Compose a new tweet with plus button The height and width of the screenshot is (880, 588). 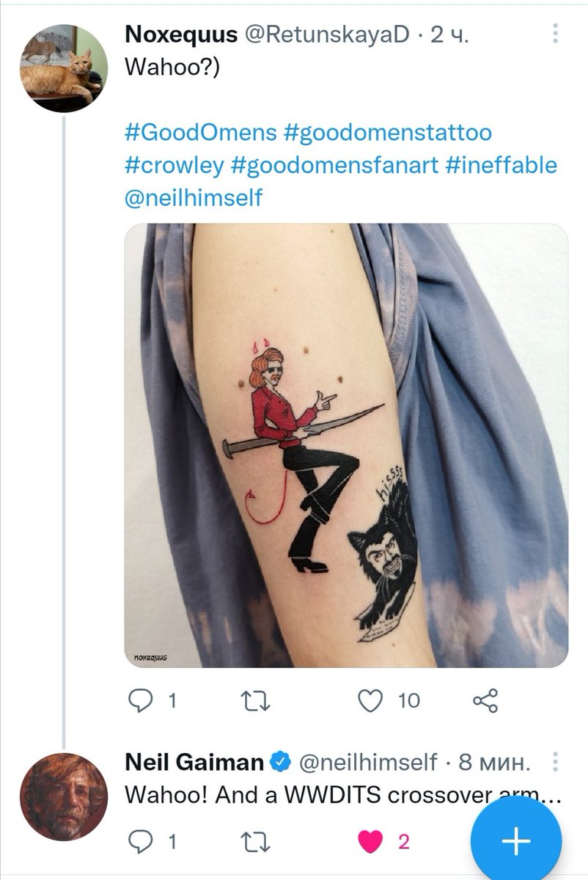point(517,840)
